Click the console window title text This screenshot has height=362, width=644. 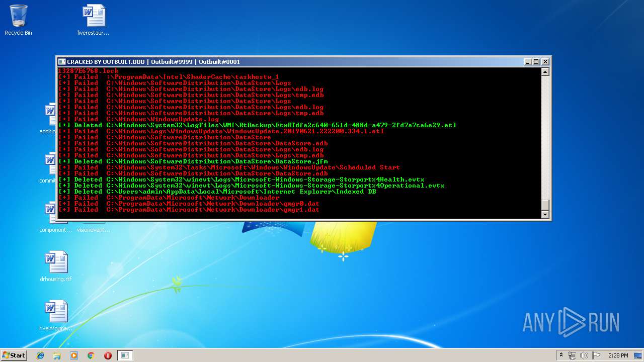coord(153,62)
